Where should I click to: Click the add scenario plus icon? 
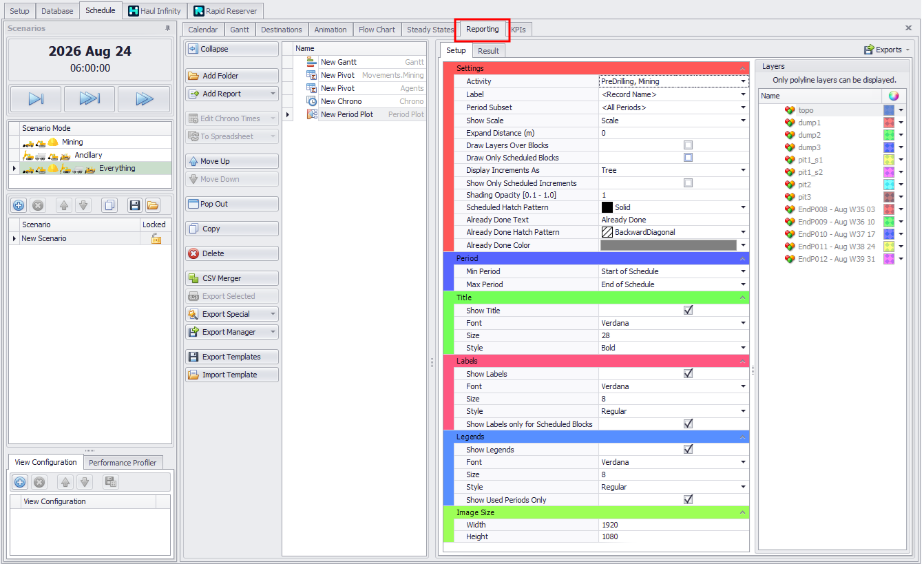click(19, 205)
